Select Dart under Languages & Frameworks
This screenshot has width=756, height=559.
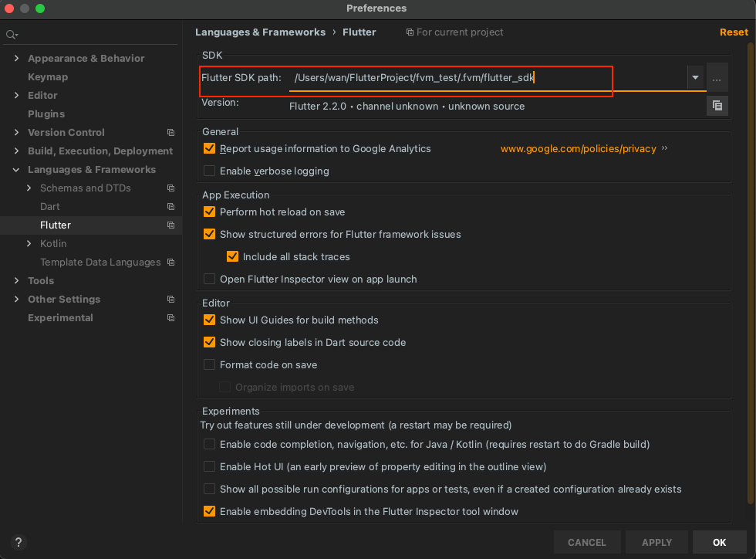pos(49,207)
